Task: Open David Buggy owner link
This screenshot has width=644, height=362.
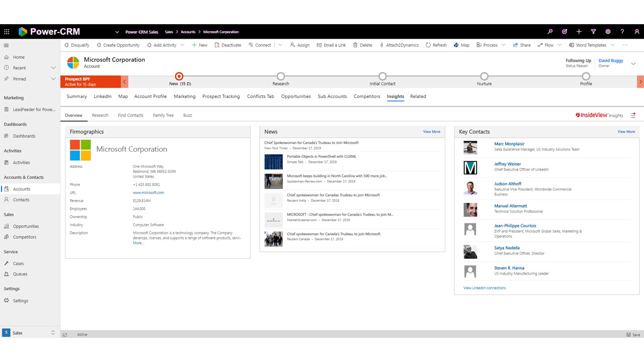Action: pos(611,60)
